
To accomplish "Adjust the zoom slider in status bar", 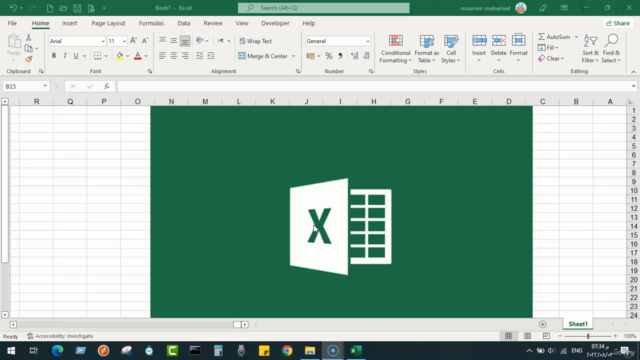I will click(588, 336).
